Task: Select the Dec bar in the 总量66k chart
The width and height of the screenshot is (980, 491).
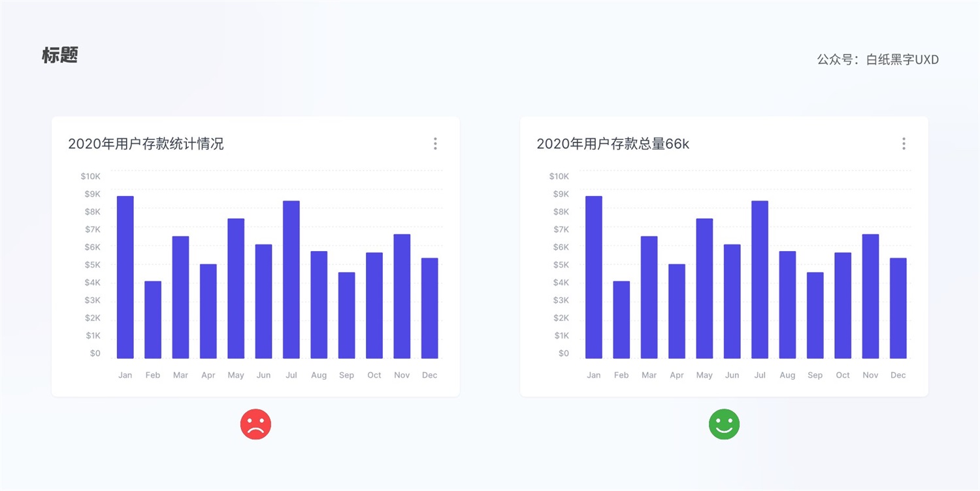Action: 898,308
